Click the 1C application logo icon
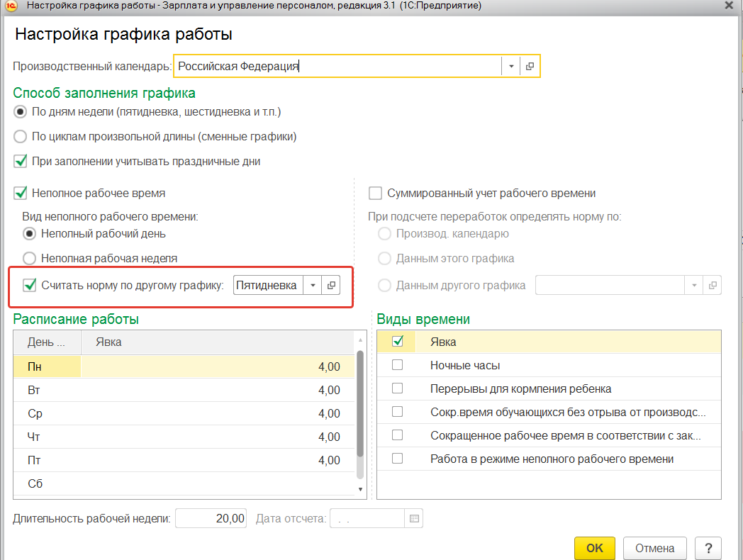This screenshot has height=560, width=743. point(11,6)
